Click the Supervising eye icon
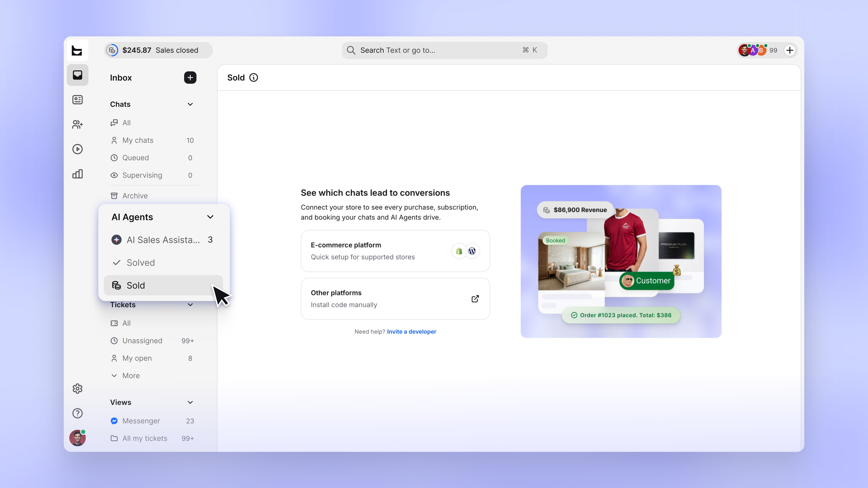Screen dimensions: 868x488 pos(114,175)
